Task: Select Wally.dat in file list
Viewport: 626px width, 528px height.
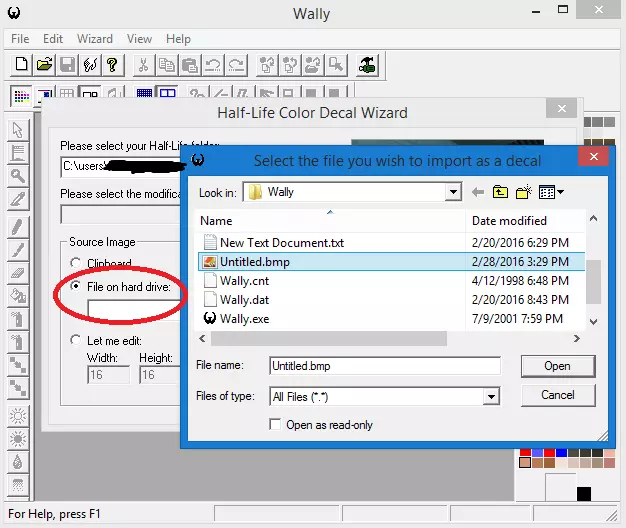Action: (x=391, y=300)
